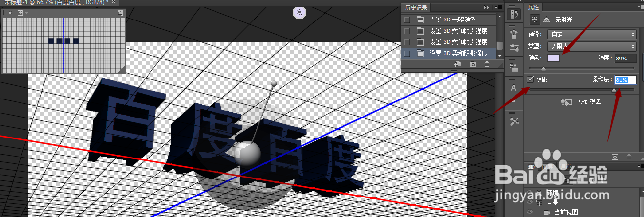Open view dropdown arrow in secondary view
The height and width of the screenshot is (217, 644).
tap(26, 13)
